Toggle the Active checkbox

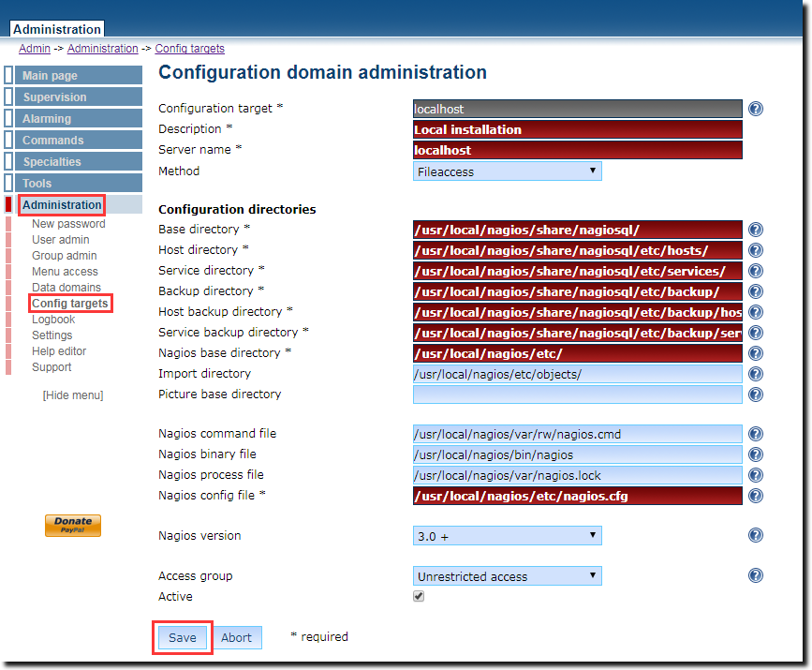point(419,596)
